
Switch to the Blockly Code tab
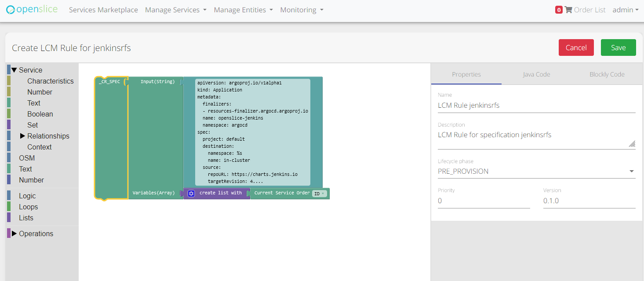(607, 74)
